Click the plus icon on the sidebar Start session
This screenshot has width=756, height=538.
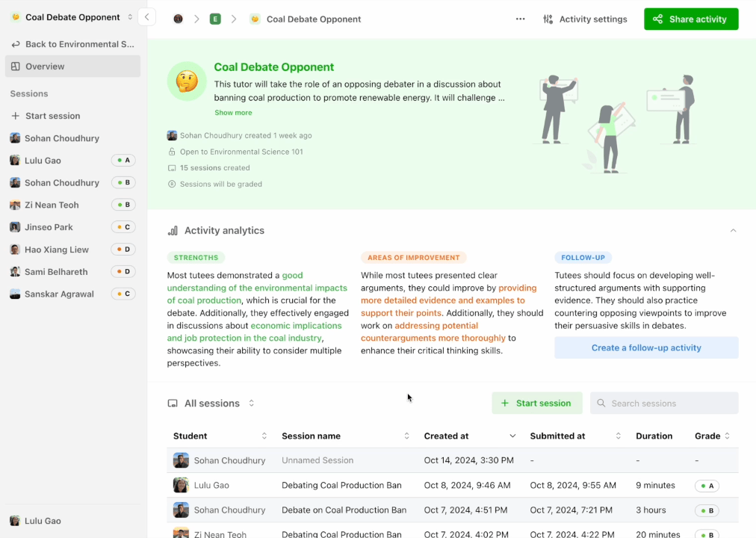[16, 116]
